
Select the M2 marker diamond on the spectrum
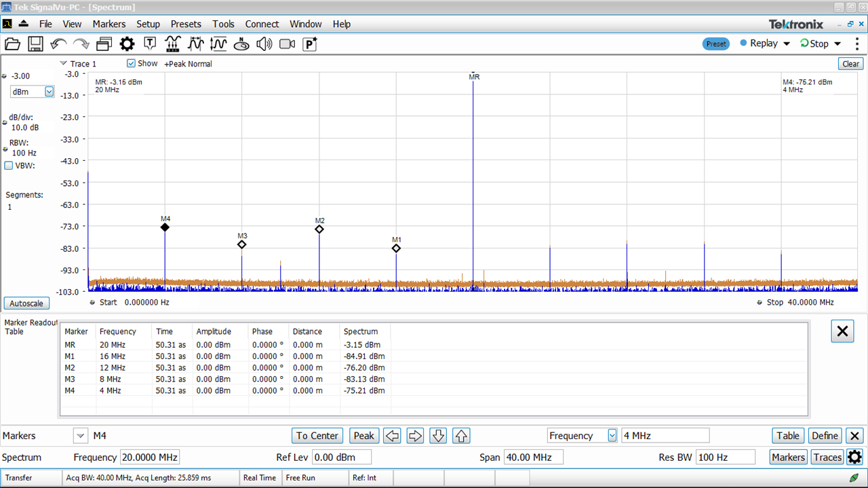pyautogui.click(x=319, y=229)
